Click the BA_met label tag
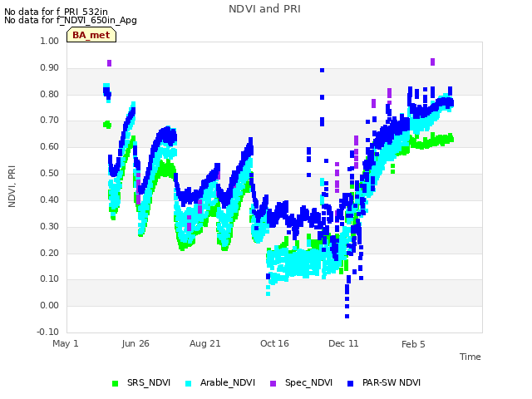The width and height of the screenshot is (532, 399). point(91,35)
